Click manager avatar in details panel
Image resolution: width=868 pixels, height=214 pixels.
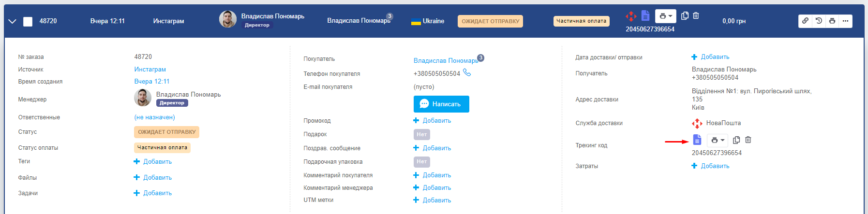pos(143,98)
